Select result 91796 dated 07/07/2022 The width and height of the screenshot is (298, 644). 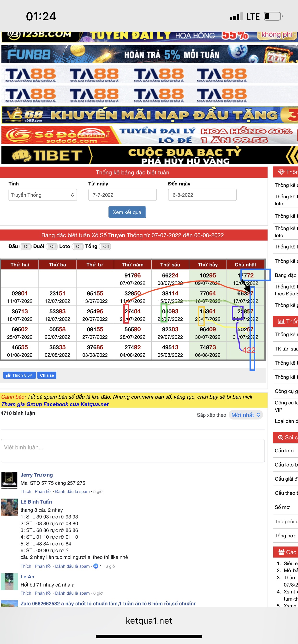pos(132,279)
